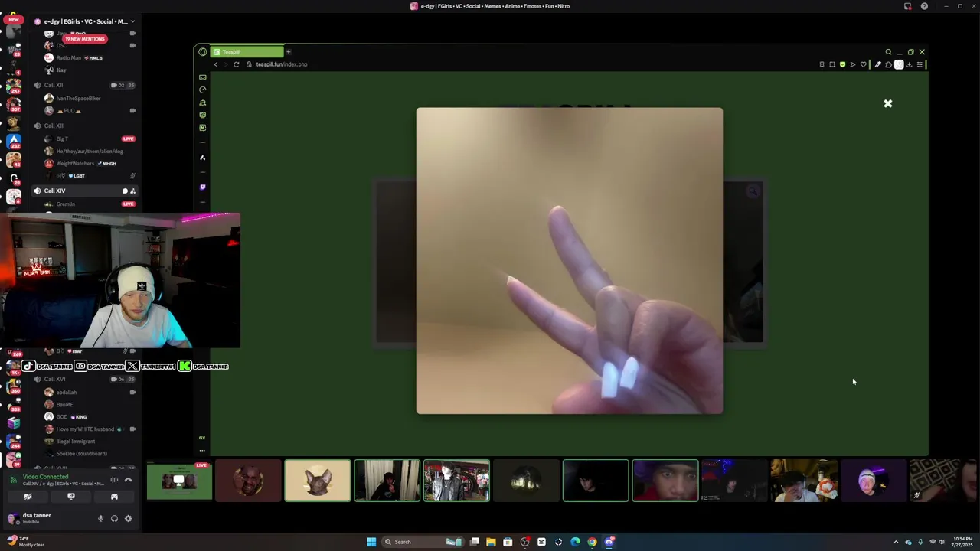This screenshot has width=980, height=551.
Task: Click user Sooklee (soundboard)
Action: coord(81,453)
